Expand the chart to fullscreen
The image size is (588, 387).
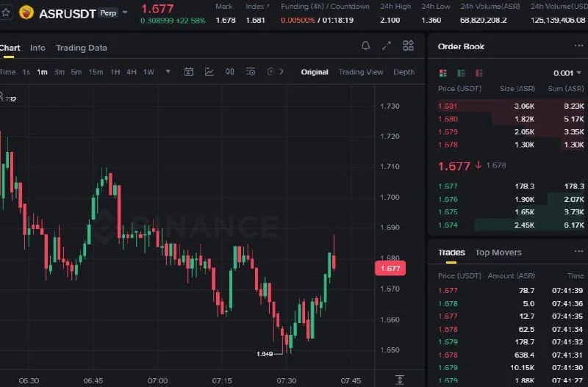point(387,46)
